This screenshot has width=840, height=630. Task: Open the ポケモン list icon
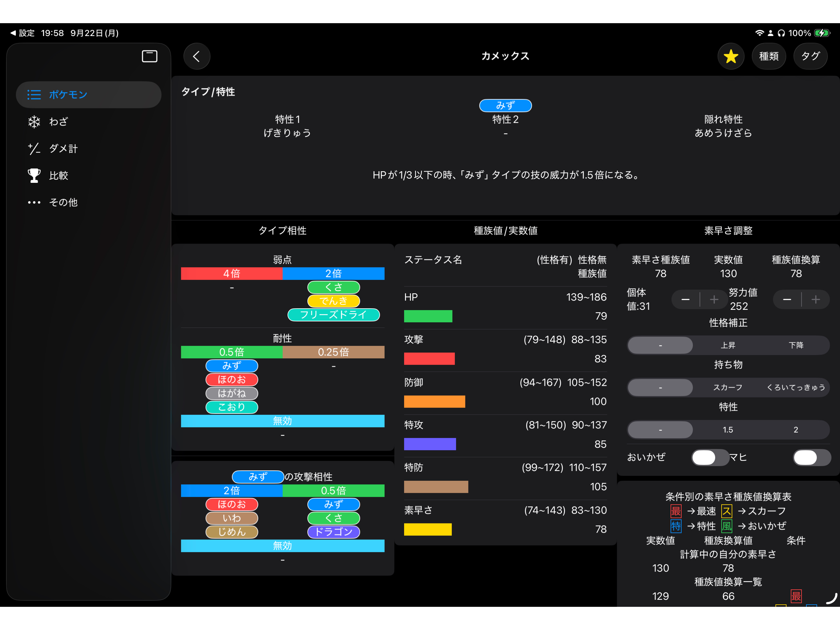[x=34, y=95]
